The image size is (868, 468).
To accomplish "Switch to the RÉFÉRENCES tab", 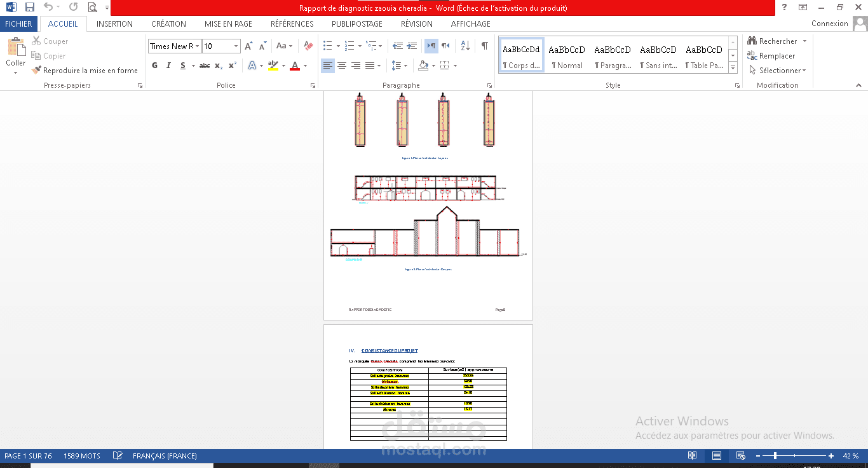I will tap(292, 24).
